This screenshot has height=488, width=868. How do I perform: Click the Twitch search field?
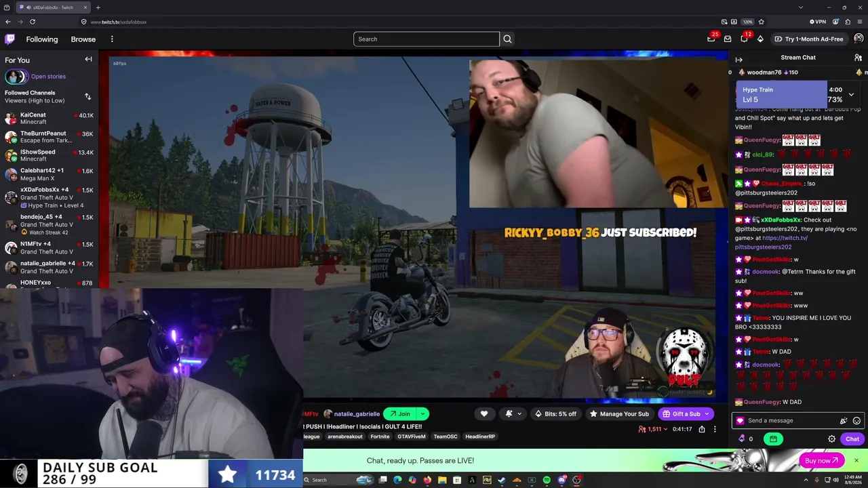click(x=426, y=39)
